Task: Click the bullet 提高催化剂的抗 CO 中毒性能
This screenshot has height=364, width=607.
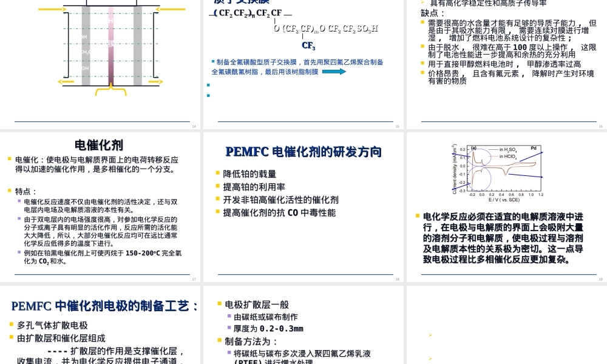Action: click(279, 213)
